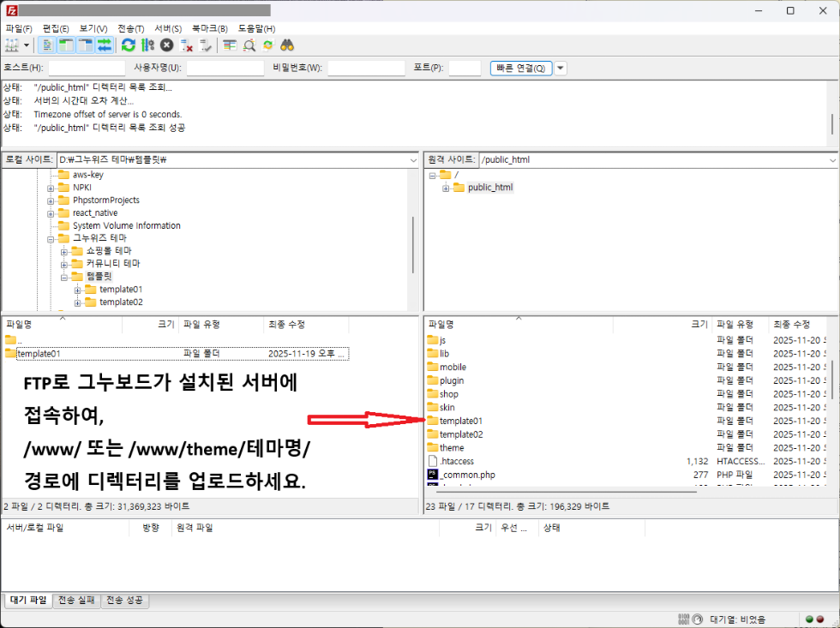Screen dimensions: 840x628
Task: Open the remote site path dropdown
Action: 832,160
